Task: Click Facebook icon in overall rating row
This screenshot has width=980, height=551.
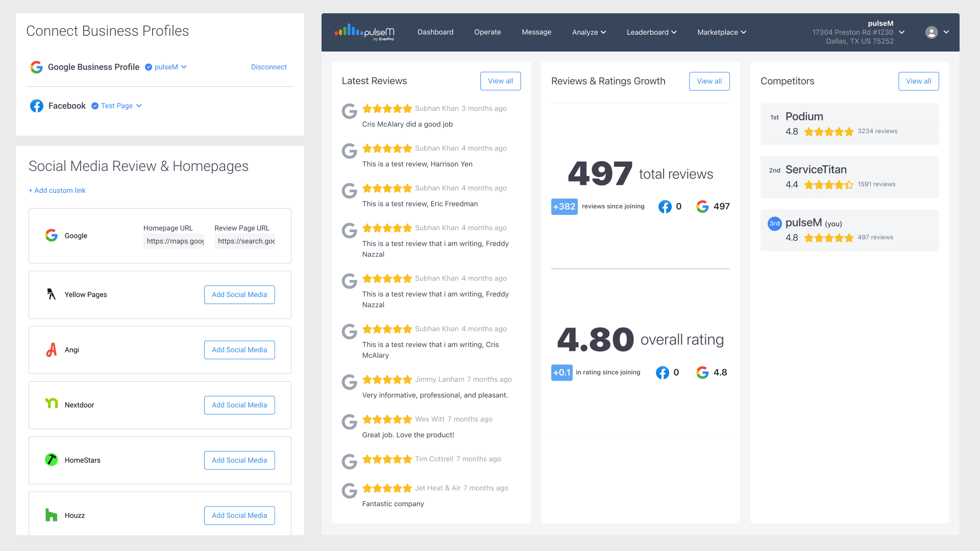Action: tap(663, 372)
